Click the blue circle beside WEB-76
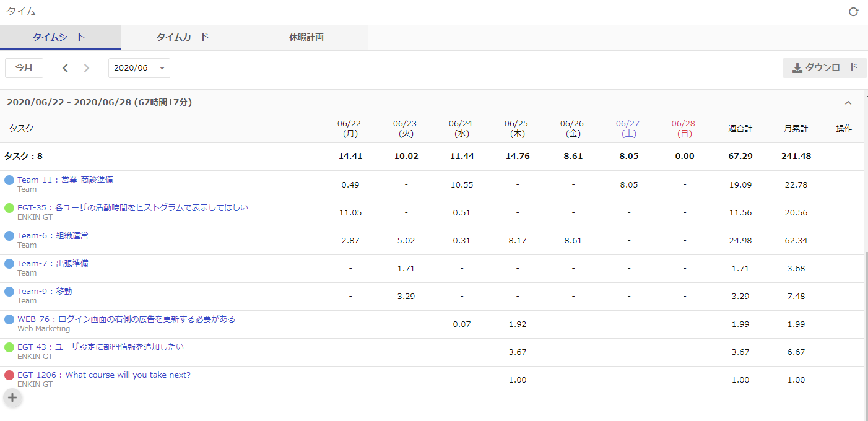 tap(9, 319)
